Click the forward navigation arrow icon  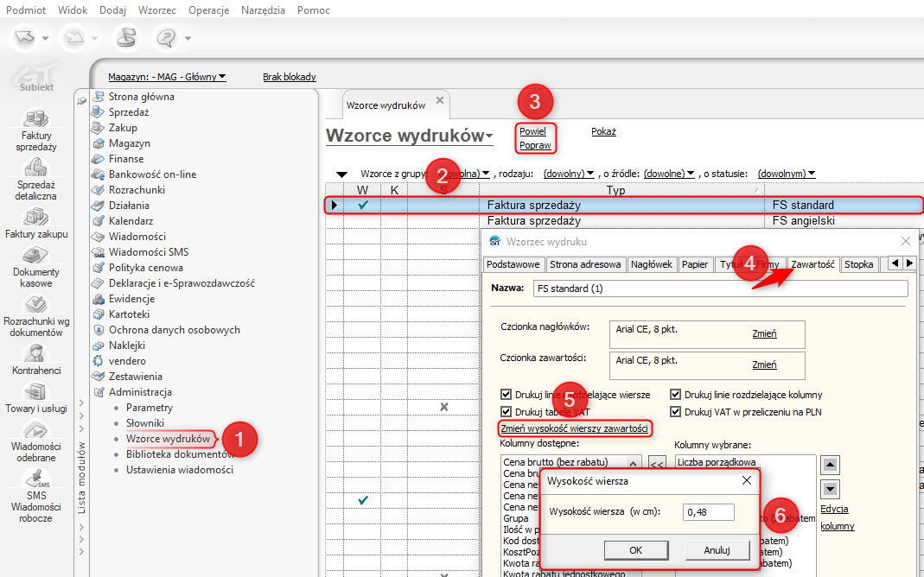pos(75,38)
